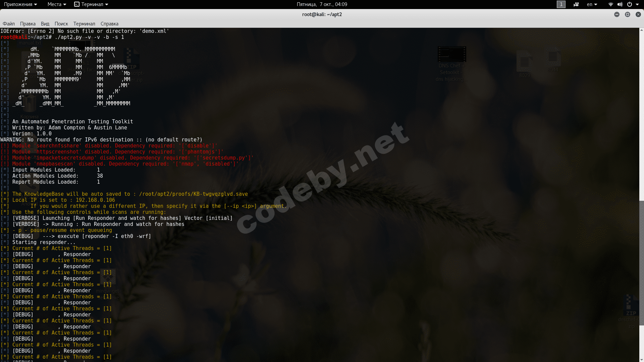The height and width of the screenshot is (362, 644).
Task: Open the Wi-Fi network status icon
Action: [x=610, y=4]
